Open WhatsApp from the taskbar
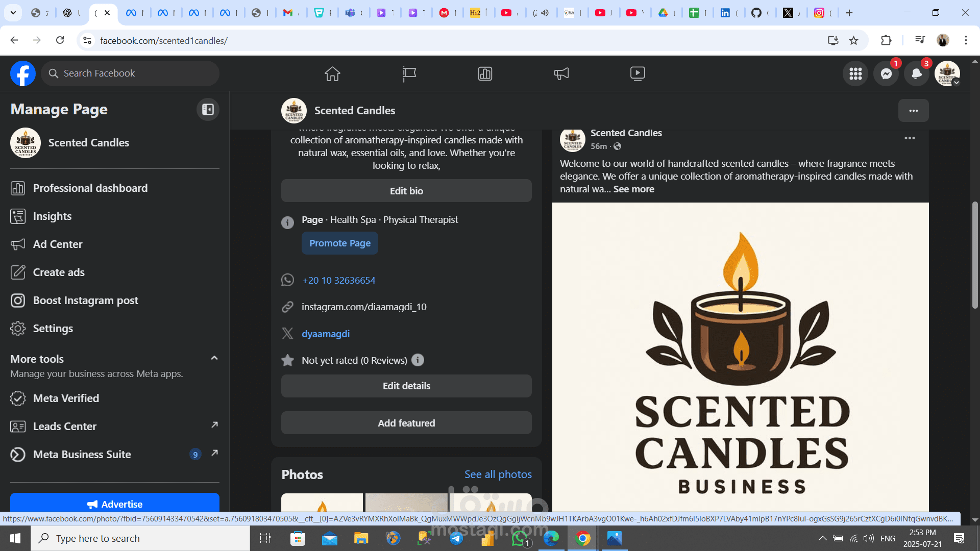Image resolution: width=980 pixels, height=551 pixels. (x=520, y=538)
